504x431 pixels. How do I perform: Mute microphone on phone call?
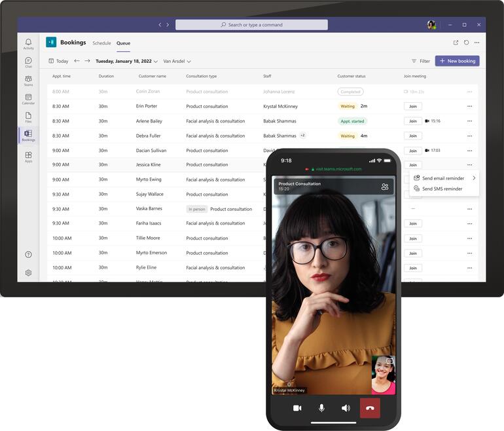click(321, 408)
